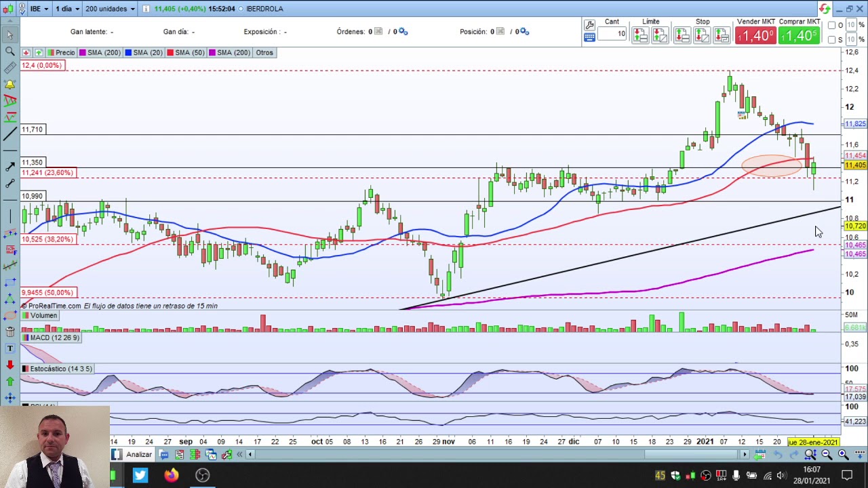Open position settings gear next to Posición
This screenshot has width=868, height=488.
tap(525, 31)
